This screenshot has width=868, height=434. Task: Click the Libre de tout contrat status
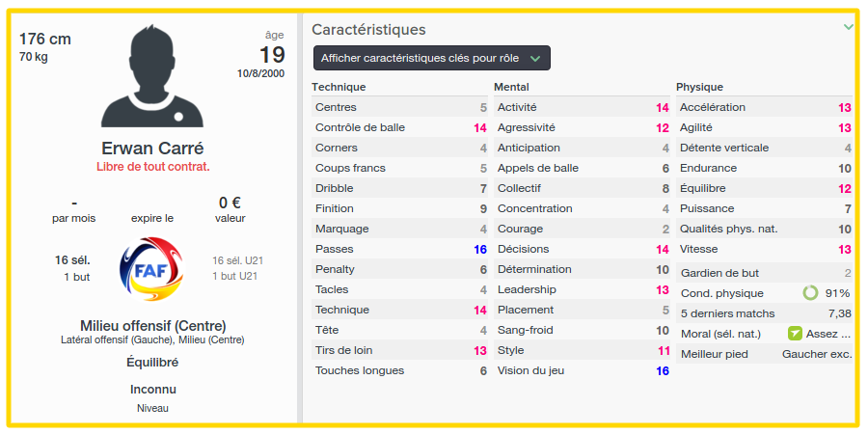coord(152,167)
